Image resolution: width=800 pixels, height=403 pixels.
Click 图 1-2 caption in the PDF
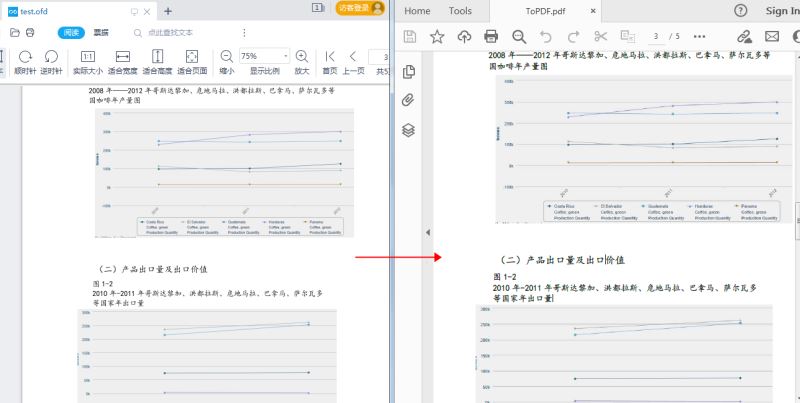coord(504,276)
